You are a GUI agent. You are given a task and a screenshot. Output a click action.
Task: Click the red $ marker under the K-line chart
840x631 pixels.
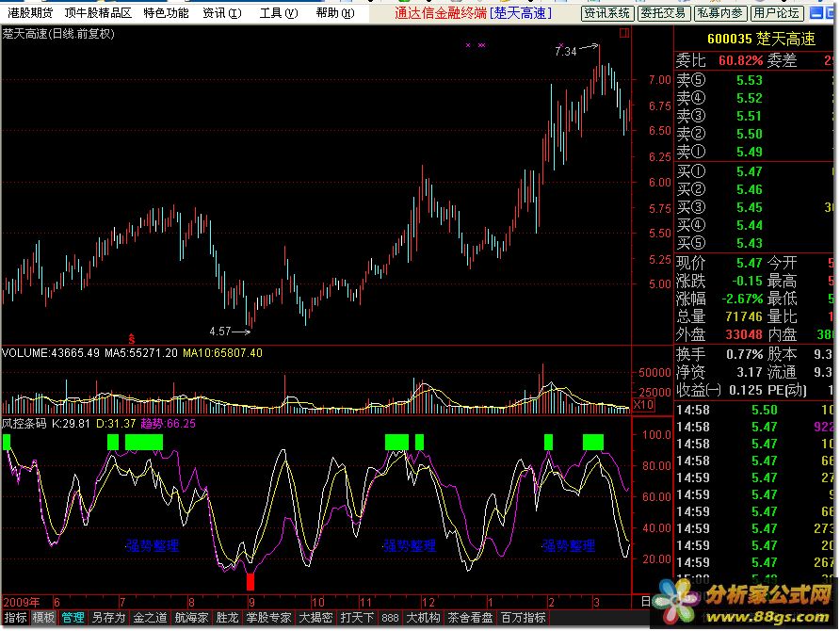[x=131, y=338]
